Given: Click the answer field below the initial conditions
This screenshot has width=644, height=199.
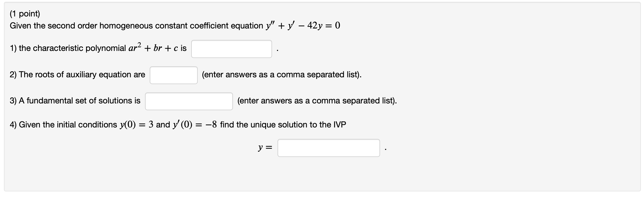Looking at the screenshot, I should point(329,148).
